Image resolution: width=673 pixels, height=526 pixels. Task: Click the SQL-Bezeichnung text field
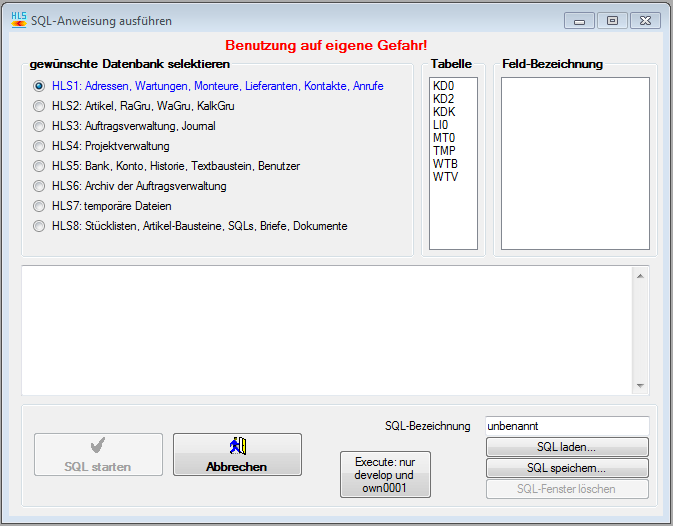click(x=566, y=426)
